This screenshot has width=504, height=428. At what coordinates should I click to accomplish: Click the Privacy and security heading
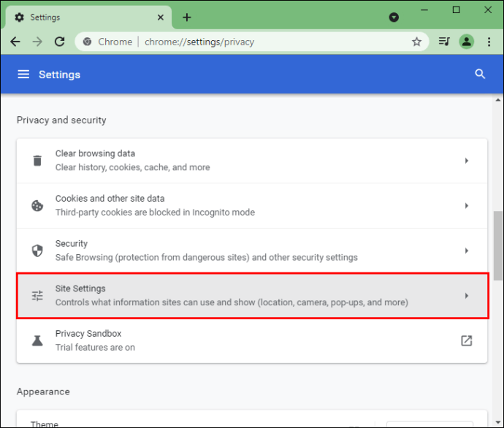[x=61, y=121]
